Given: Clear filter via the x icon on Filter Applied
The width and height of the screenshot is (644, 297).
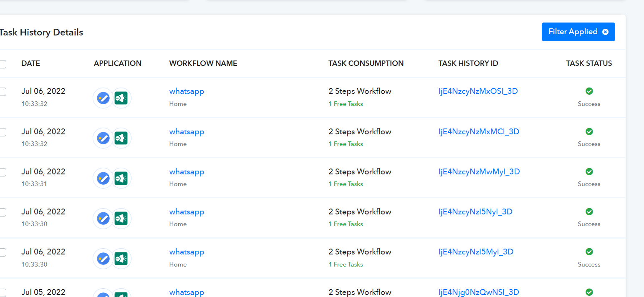Looking at the screenshot, I should coord(606,32).
